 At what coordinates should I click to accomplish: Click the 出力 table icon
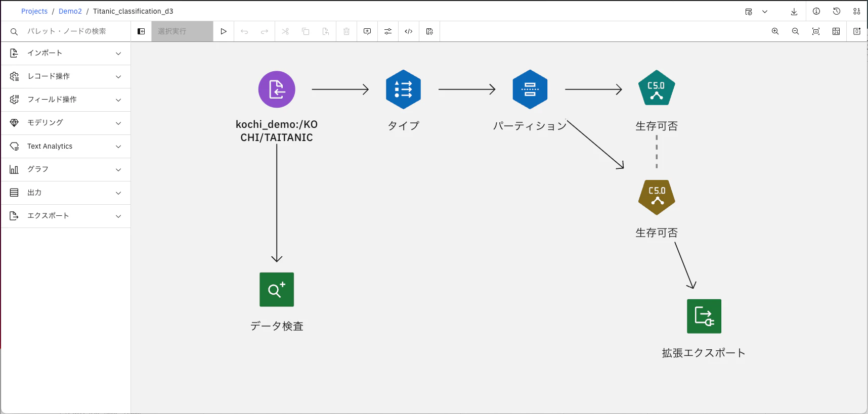14,193
